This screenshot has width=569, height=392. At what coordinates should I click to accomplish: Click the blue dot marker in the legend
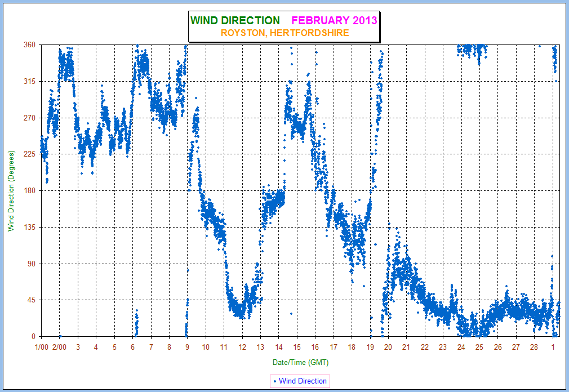coord(274,381)
